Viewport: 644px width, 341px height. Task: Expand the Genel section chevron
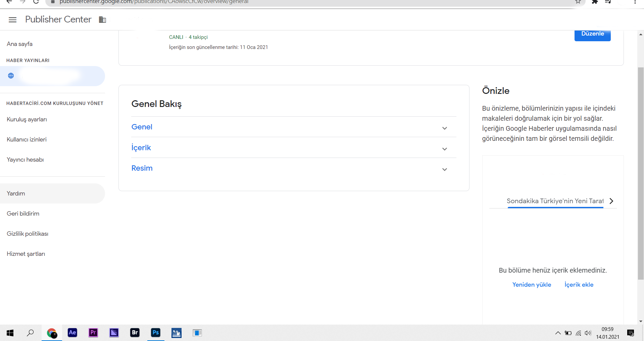click(x=445, y=128)
